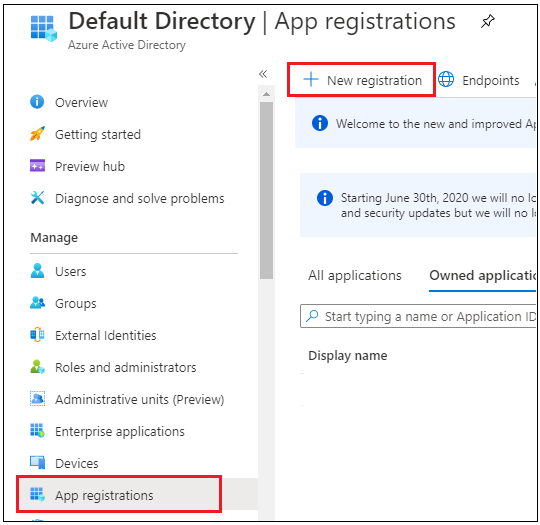
Task: Select the Preview hub icon
Action: tap(37, 166)
